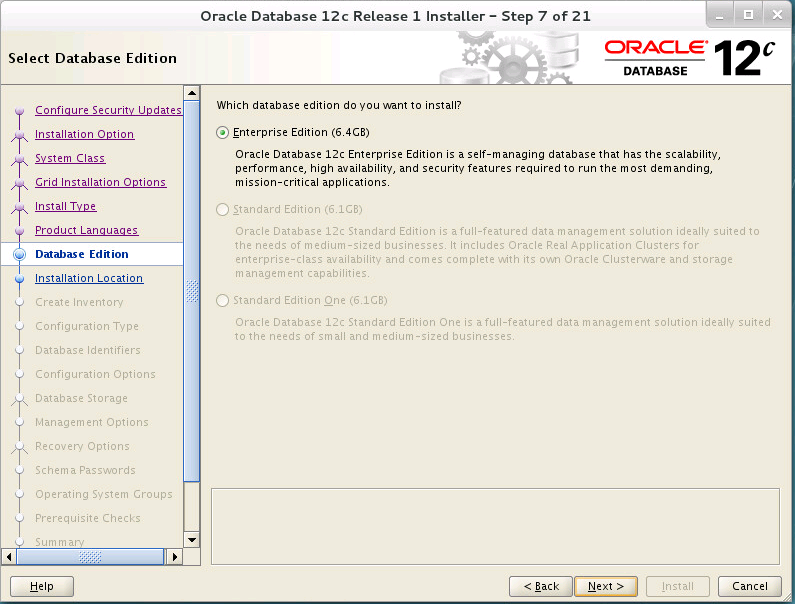
Task: Click Database Storage step label
Action: click(x=81, y=398)
